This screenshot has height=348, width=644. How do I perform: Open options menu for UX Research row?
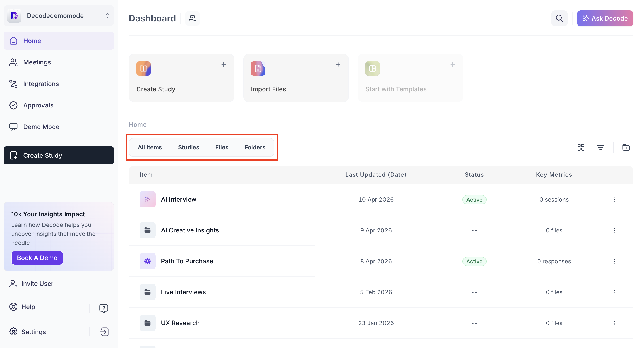point(615,323)
